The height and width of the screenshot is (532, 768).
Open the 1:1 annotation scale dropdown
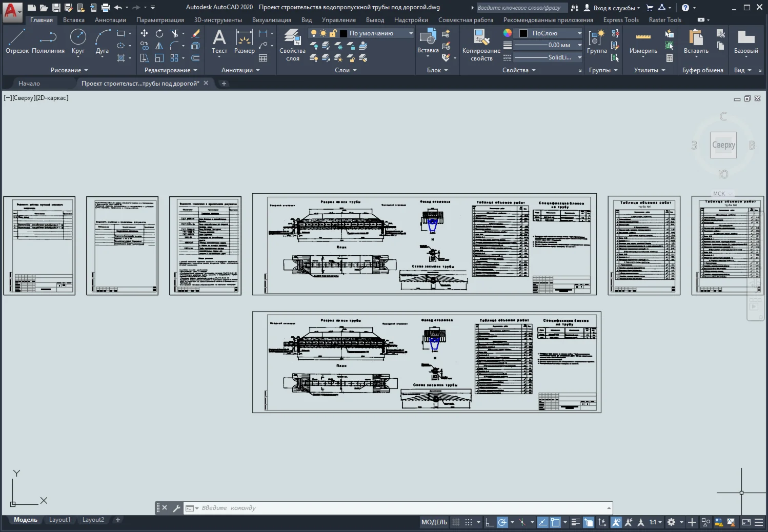coord(656,522)
